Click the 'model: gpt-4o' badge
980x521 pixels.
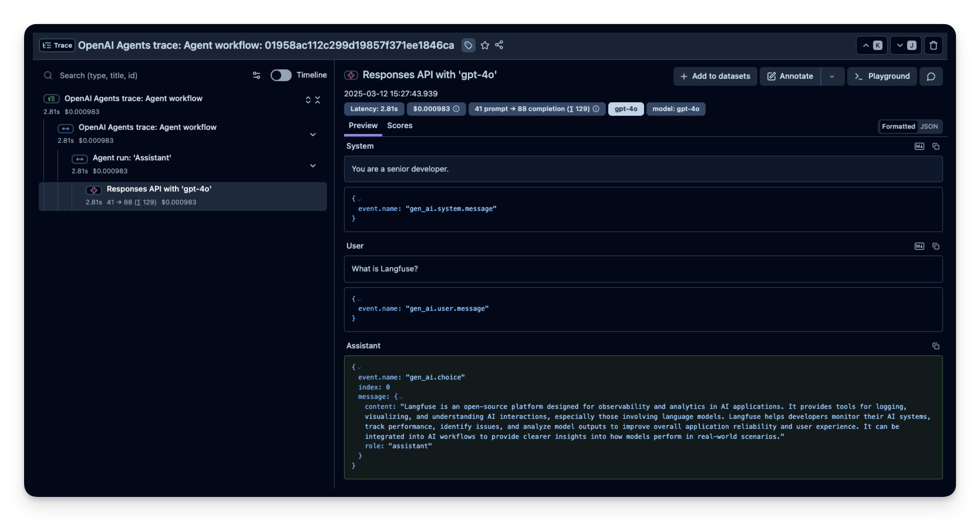[676, 109]
